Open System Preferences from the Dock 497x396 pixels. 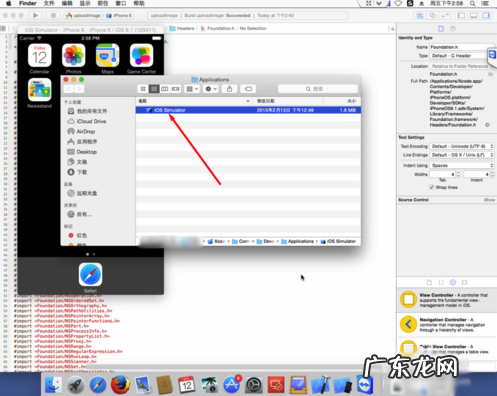tap(254, 385)
